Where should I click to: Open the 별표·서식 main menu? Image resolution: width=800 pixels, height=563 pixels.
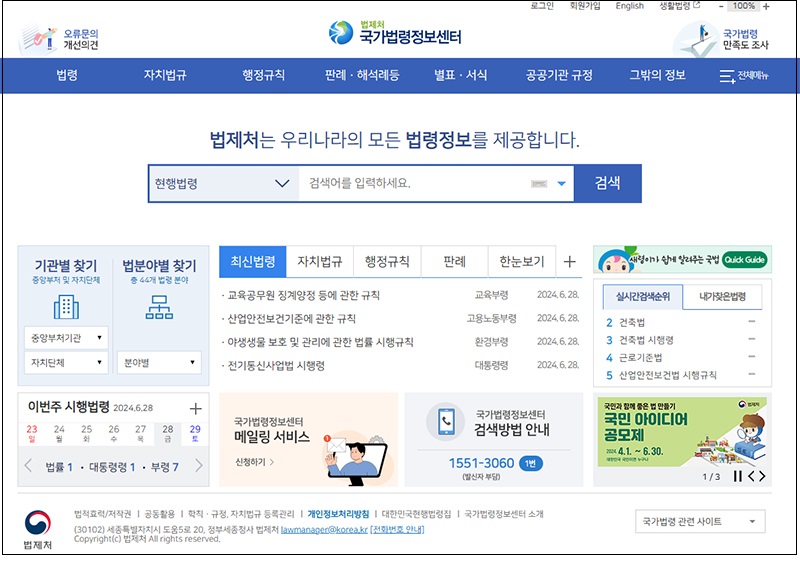point(460,76)
